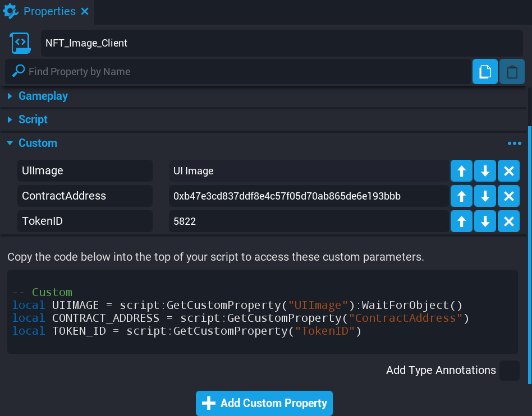Open the Custom section ellipsis menu

coord(514,143)
